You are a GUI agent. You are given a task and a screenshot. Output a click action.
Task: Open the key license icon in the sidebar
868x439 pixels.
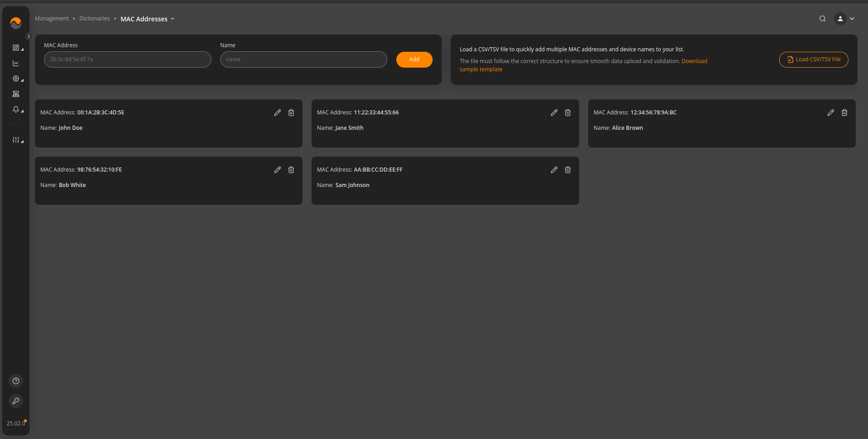coord(16,401)
